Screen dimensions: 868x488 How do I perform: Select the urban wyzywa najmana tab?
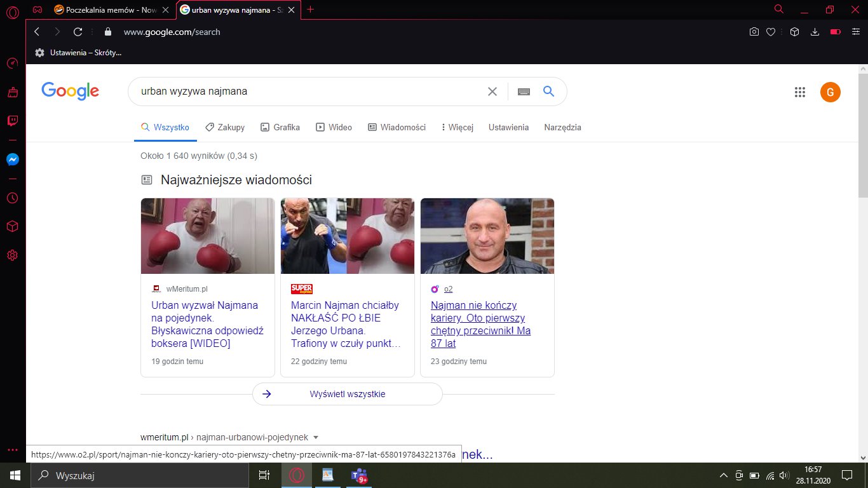pos(238,10)
